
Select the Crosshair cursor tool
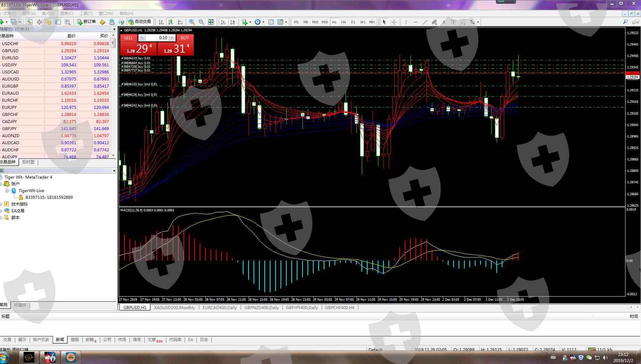click(x=394, y=22)
